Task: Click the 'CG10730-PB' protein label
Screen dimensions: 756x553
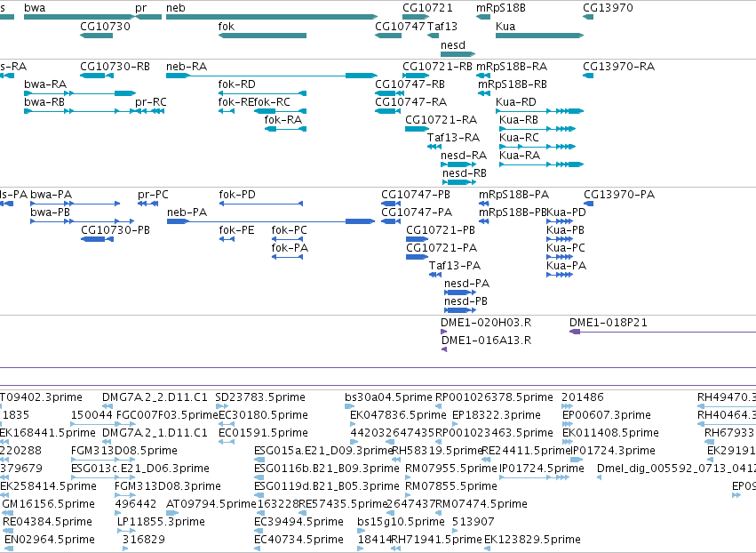Action: pos(115,230)
